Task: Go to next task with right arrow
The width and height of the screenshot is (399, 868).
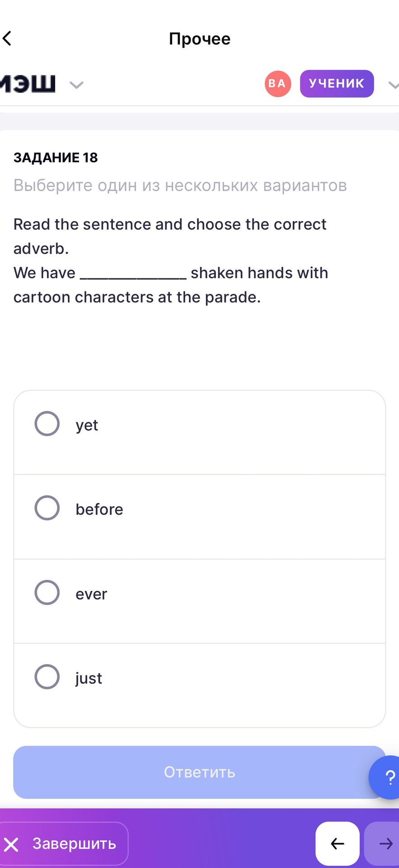Action: point(382,844)
